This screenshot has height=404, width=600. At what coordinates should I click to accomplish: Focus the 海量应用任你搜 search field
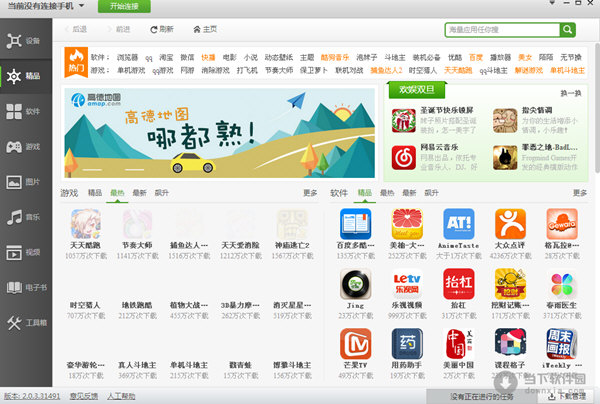(502, 29)
